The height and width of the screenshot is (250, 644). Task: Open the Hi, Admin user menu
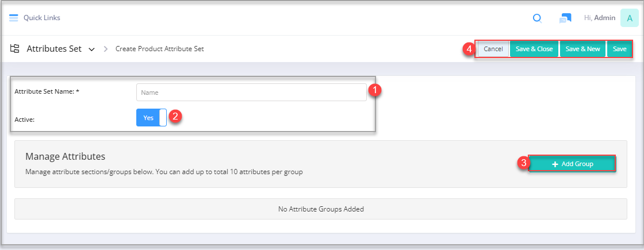point(600,18)
